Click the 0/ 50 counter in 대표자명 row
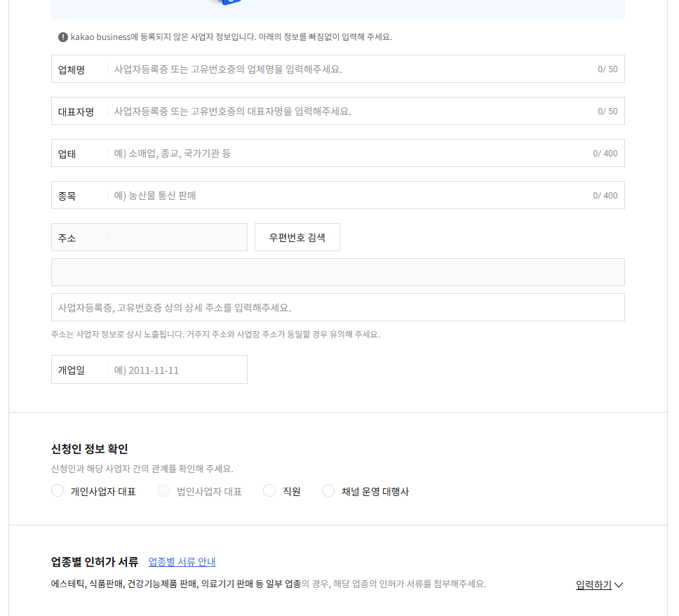The image size is (679, 616). (x=607, y=112)
